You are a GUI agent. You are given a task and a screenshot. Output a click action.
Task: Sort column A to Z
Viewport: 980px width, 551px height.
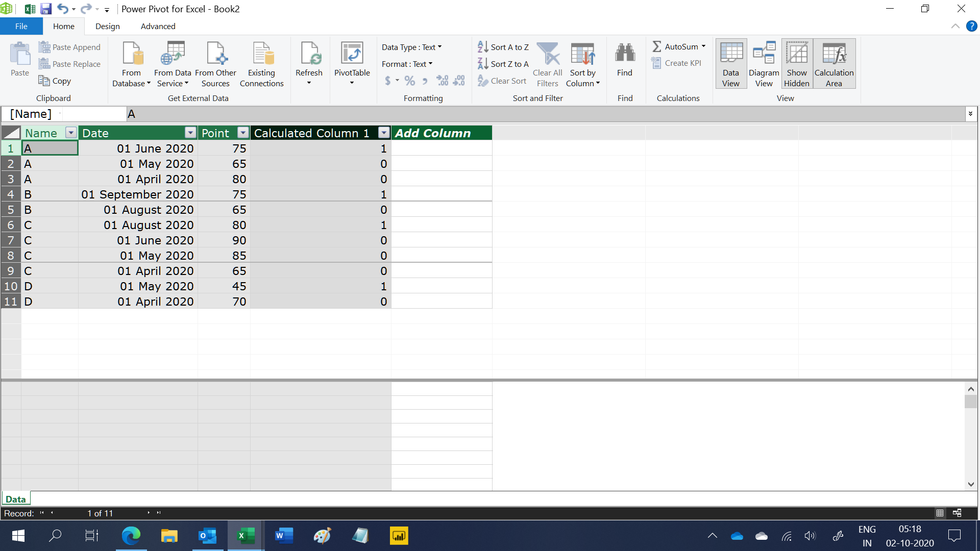point(503,47)
